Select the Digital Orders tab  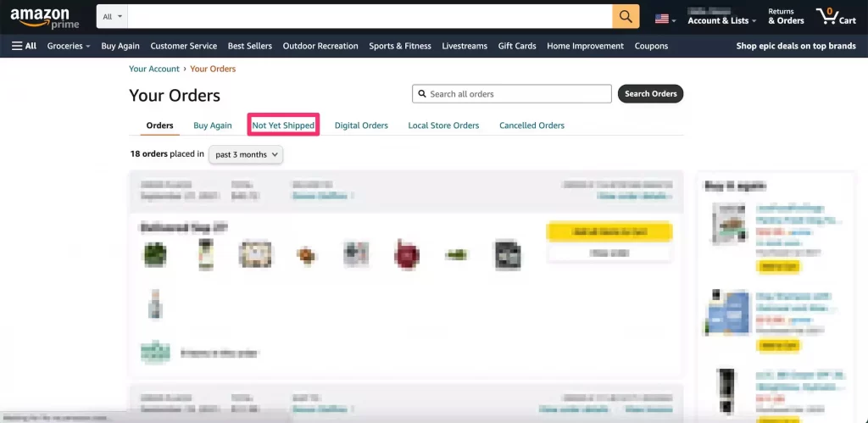click(x=361, y=125)
